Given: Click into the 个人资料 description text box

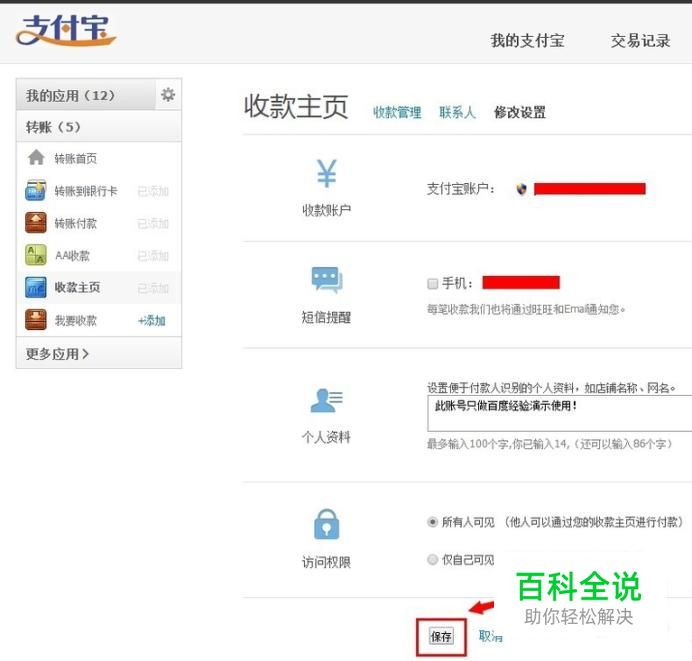Looking at the screenshot, I should tap(560, 413).
